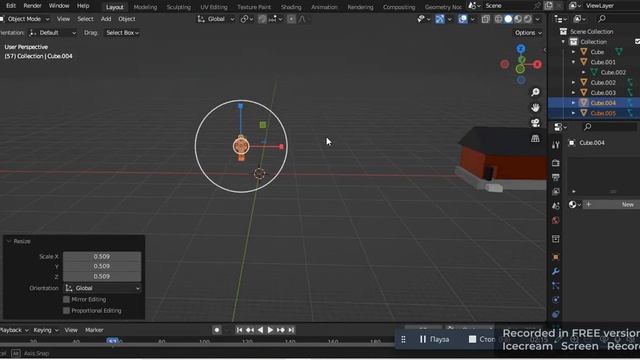Open the World properties tab
Image resolution: width=640 pixels, height=360 pixels.
556,220
